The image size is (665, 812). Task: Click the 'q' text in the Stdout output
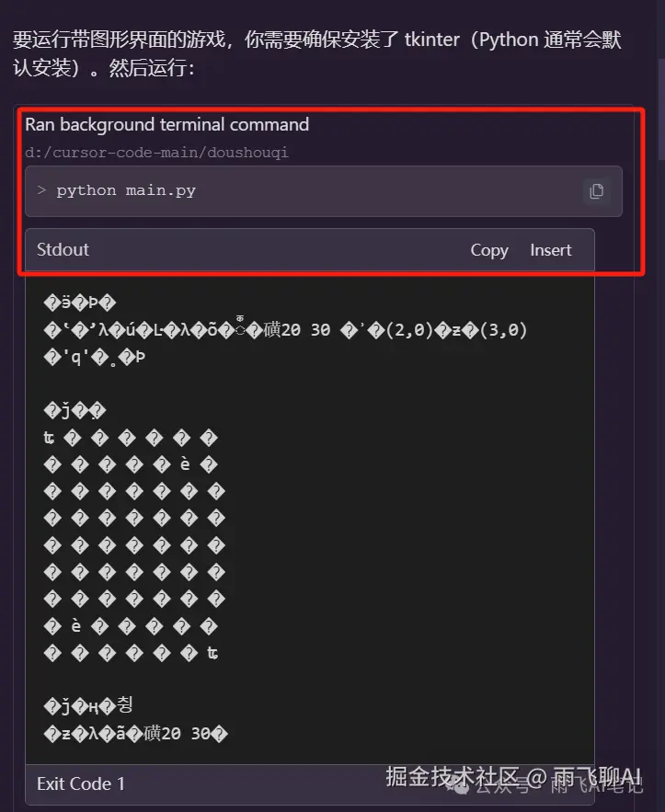(x=75, y=357)
